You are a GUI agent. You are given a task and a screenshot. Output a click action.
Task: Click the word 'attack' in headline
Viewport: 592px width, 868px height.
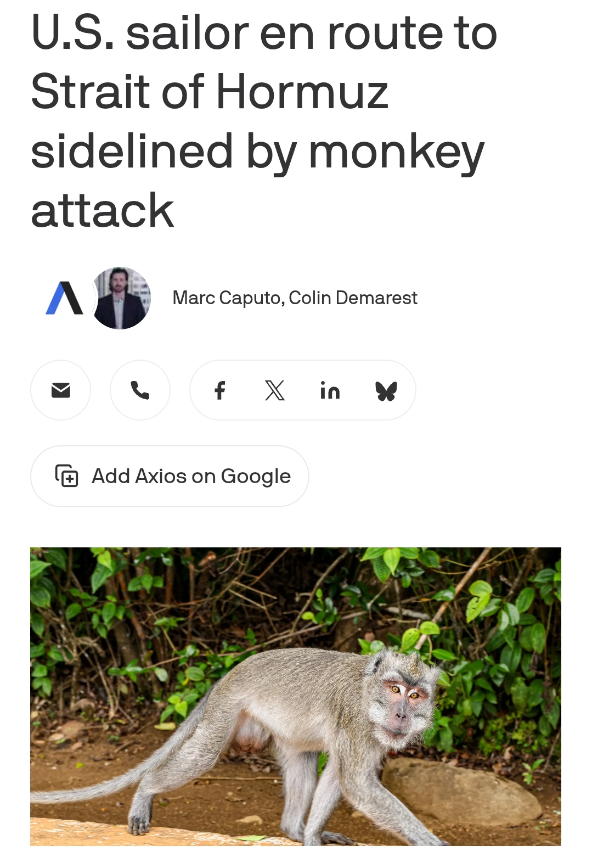(103, 210)
